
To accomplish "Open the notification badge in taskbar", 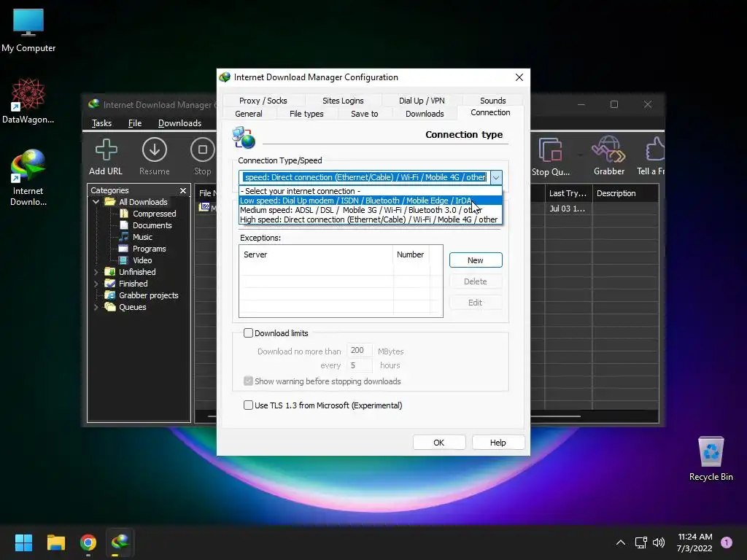I will tap(726, 542).
